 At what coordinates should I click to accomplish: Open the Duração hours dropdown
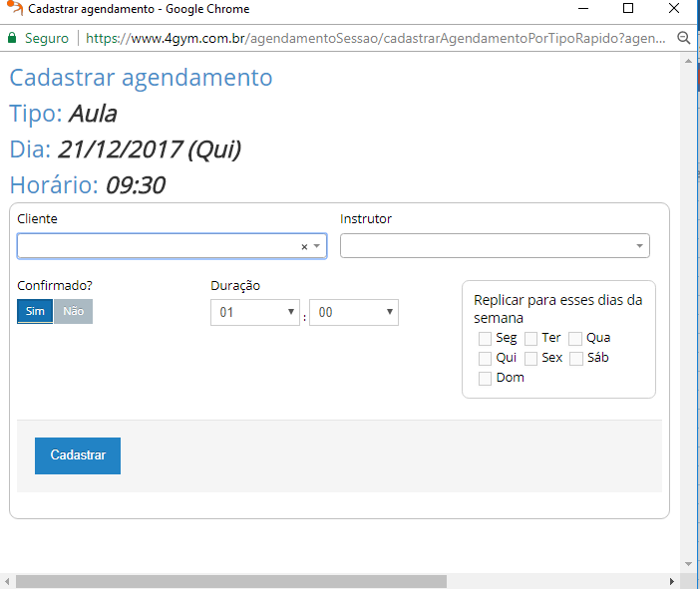254,313
